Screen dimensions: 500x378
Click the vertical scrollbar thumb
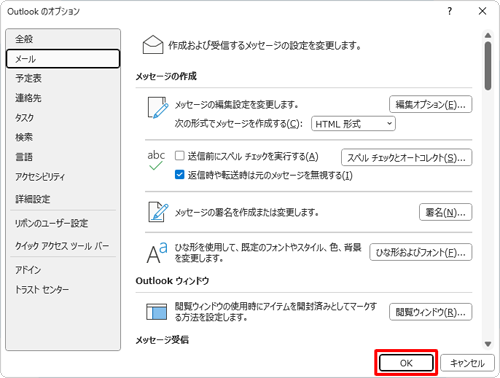(x=488, y=66)
